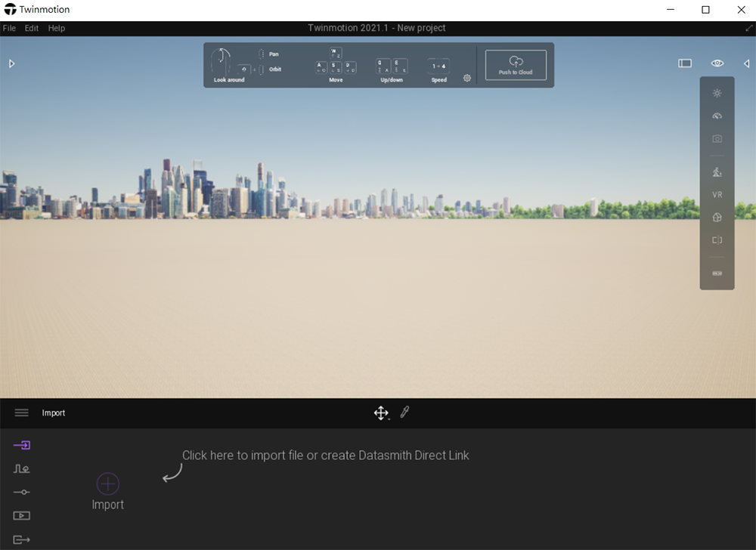The height and width of the screenshot is (550, 756).
Task: Select the move gizmo tool
Action: coord(381,412)
